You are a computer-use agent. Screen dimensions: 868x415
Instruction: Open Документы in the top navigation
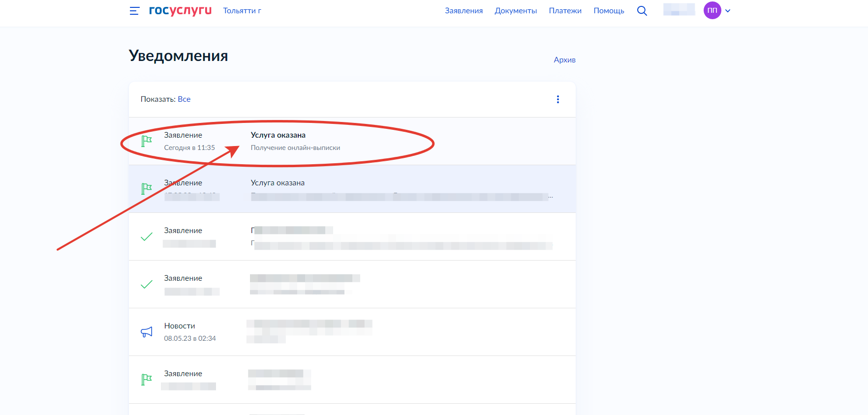516,11
